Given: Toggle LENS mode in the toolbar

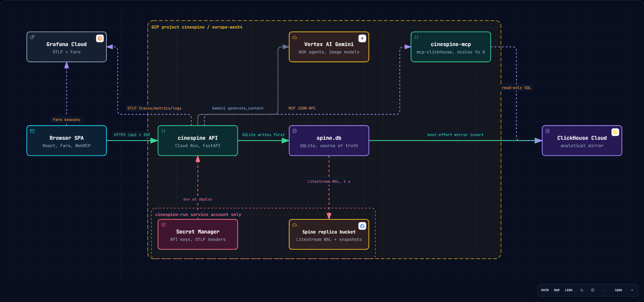Looking at the screenshot, I should (569, 290).
